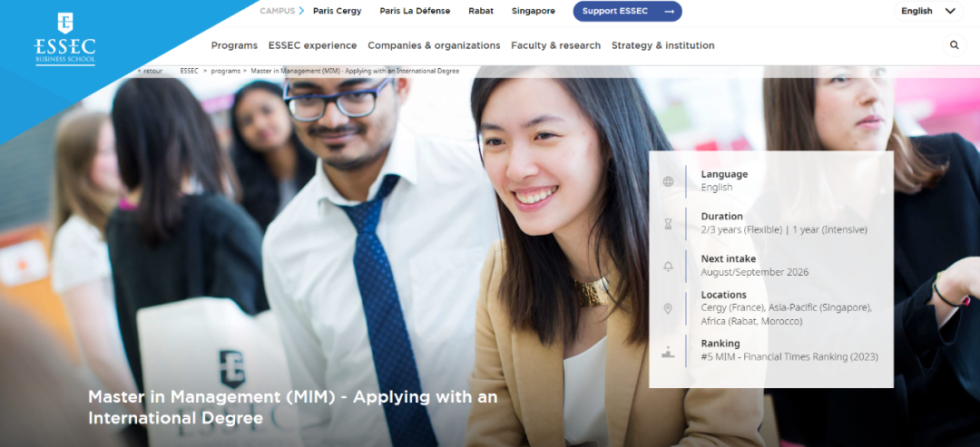Open the search magnifier icon
The height and width of the screenshot is (447, 980).
(954, 45)
